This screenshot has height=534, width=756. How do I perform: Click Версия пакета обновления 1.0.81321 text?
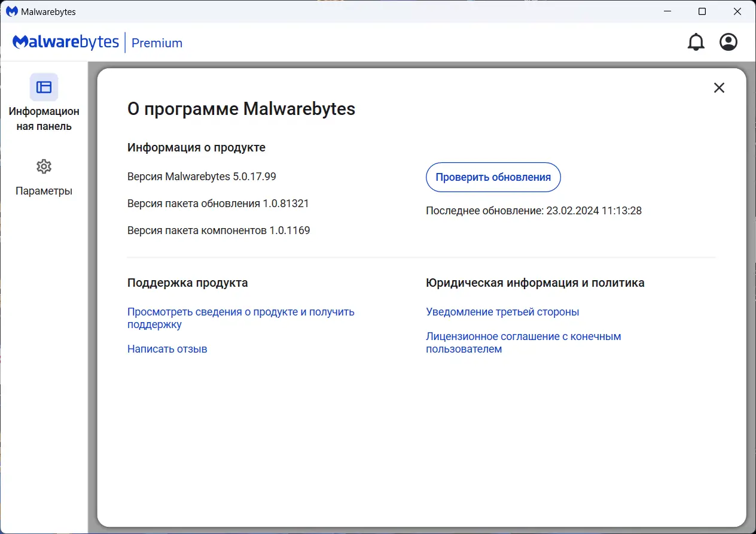pyautogui.click(x=218, y=204)
